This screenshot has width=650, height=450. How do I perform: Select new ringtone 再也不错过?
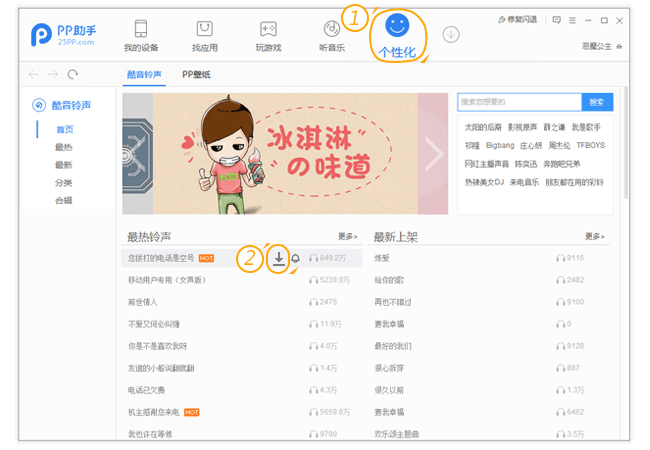click(393, 302)
